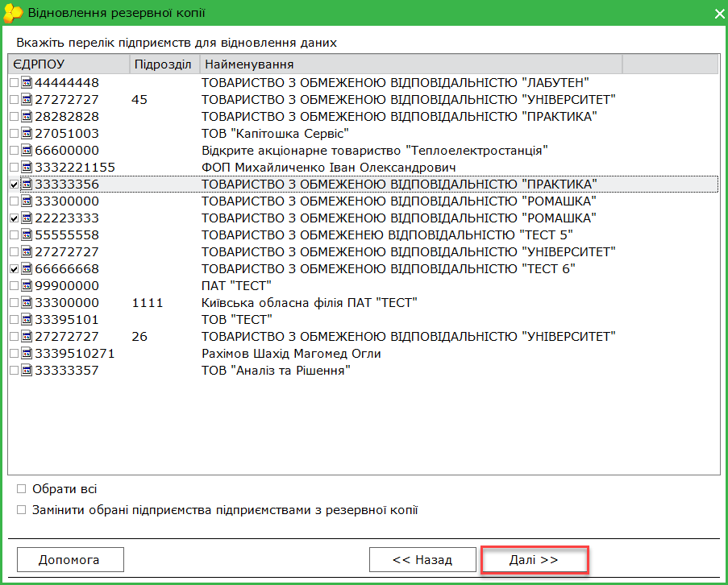Select the row Рахімов Шахід Магомед Огли
Viewport: 728px width, 585px height.
pos(363,354)
